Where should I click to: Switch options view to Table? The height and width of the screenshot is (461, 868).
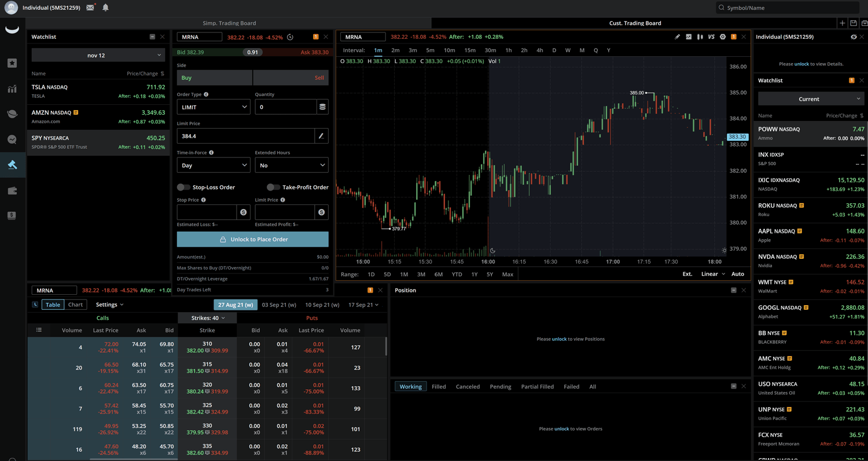click(x=53, y=305)
